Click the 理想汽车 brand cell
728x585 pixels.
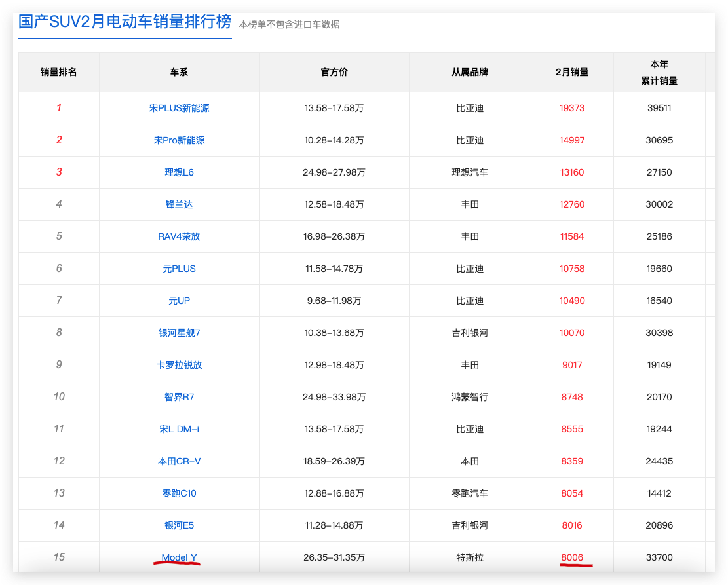(469, 172)
